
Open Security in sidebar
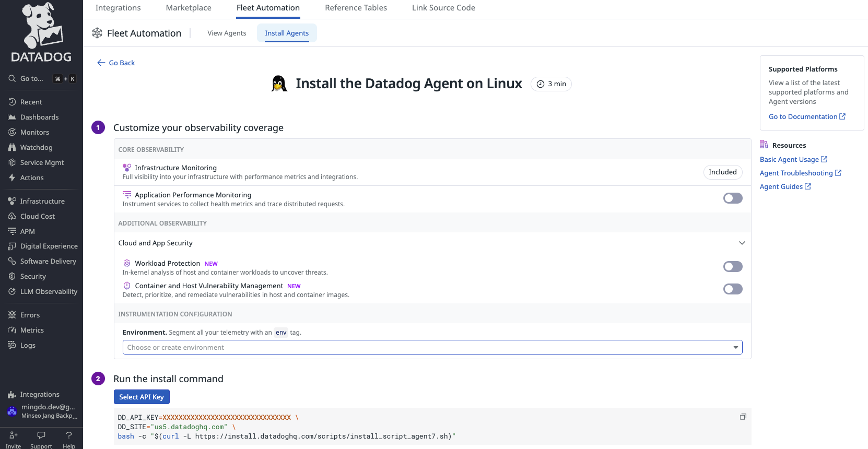pyautogui.click(x=33, y=276)
